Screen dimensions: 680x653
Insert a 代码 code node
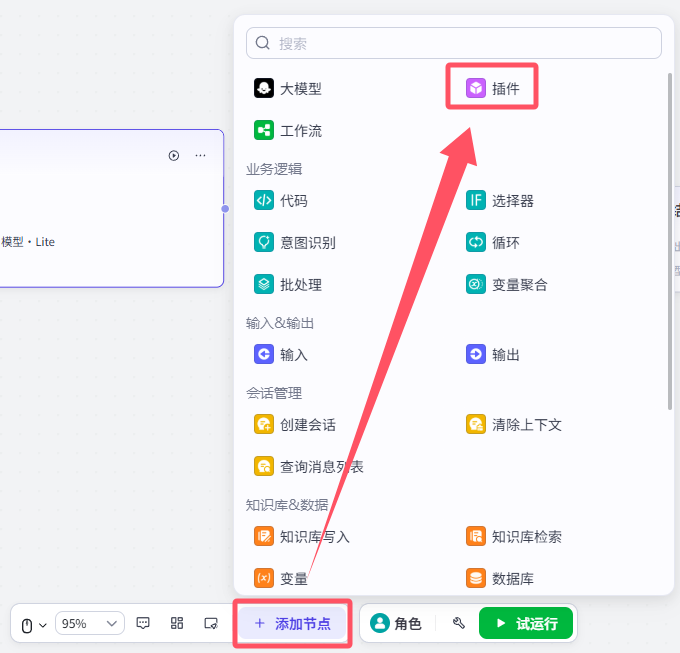pyautogui.click(x=281, y=200)
